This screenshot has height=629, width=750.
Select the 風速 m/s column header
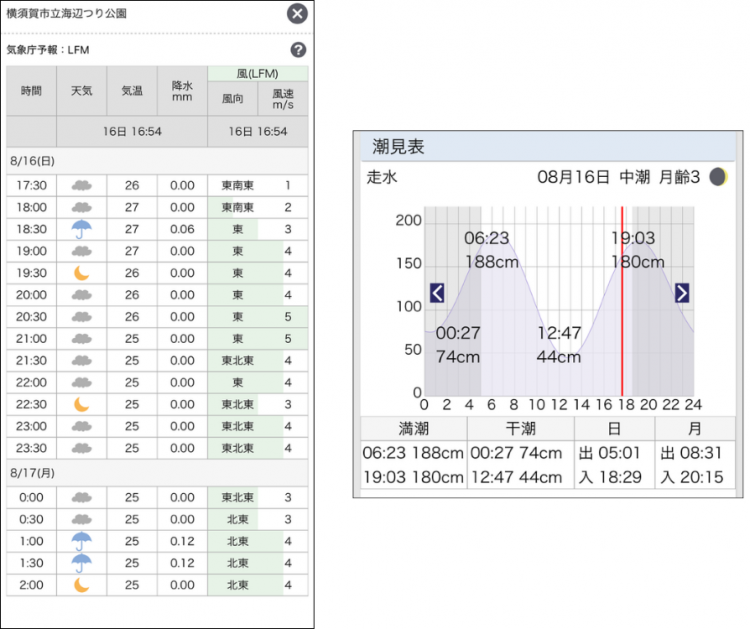point(283,99)
